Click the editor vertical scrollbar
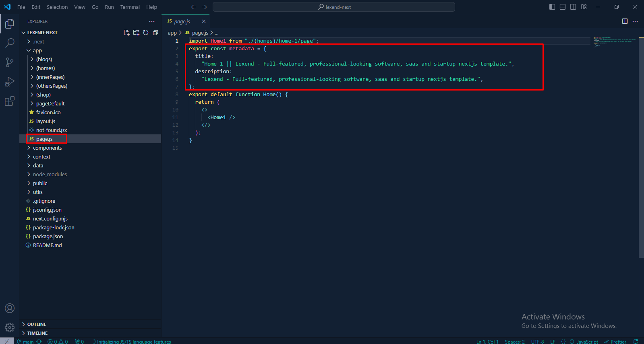Image resolution: width=644 pixels, height=344 pixels. (641, 147)
